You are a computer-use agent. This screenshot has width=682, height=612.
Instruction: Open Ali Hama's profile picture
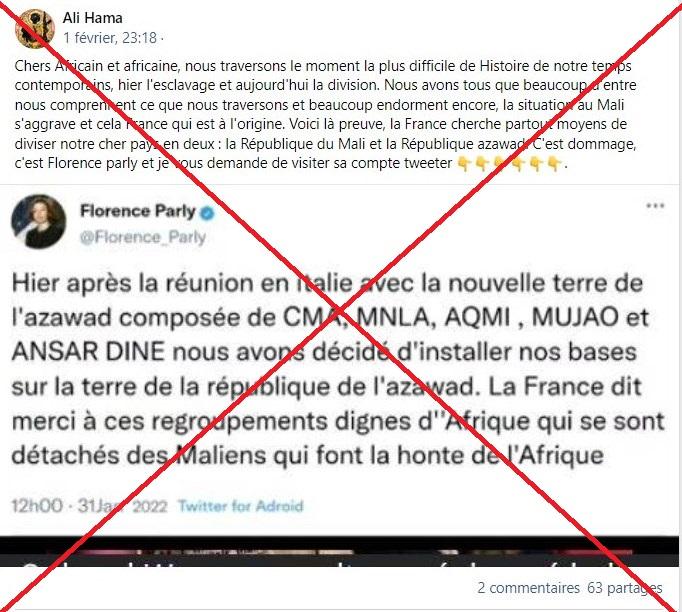point(34,29)
